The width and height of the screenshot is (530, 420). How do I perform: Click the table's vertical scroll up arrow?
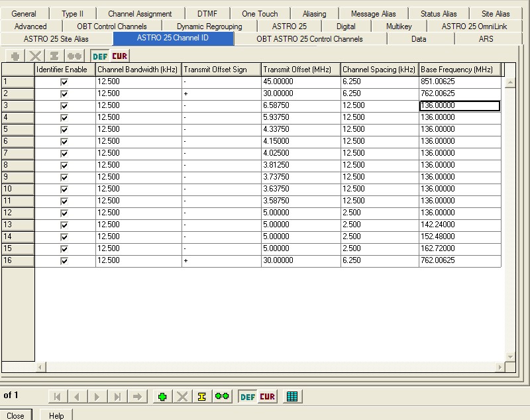510,82
